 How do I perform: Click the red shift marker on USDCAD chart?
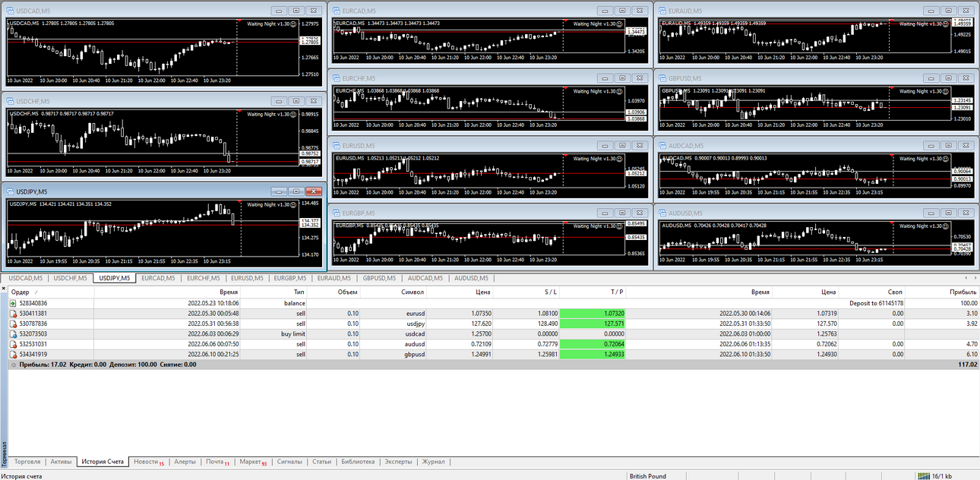point(239,21)
